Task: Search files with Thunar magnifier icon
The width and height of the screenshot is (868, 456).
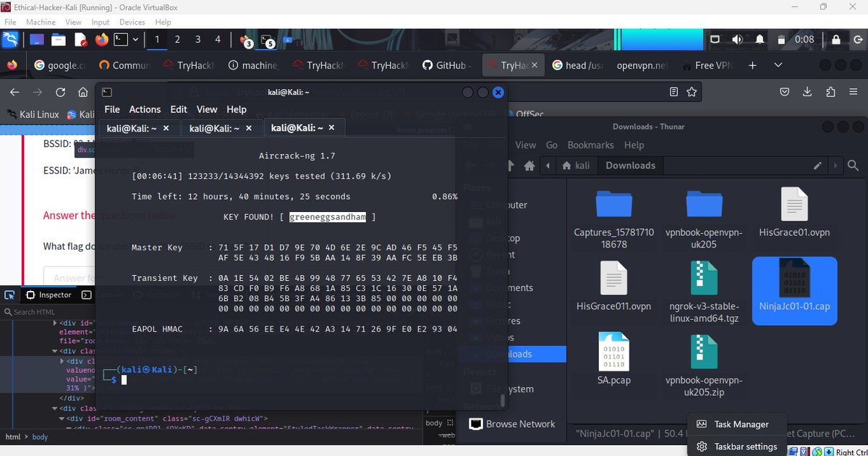Action: 855,165
